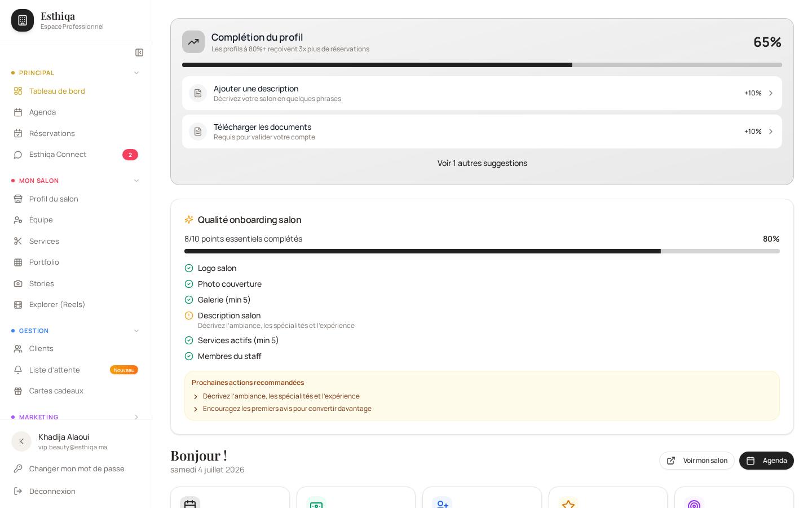Click the scissors Services icon in sidebar

[x=18, y=241]
